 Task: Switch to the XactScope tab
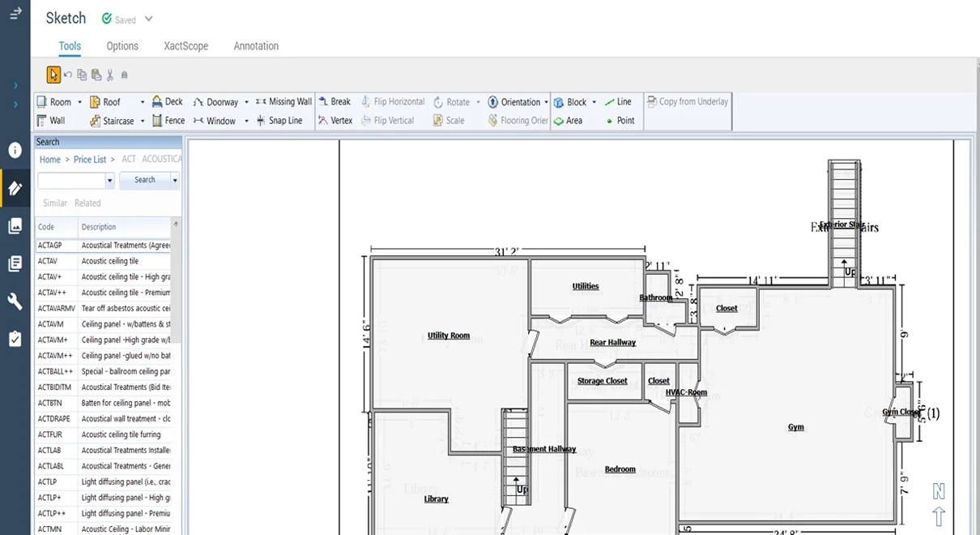pyautogui.click(x=185, y=46)
